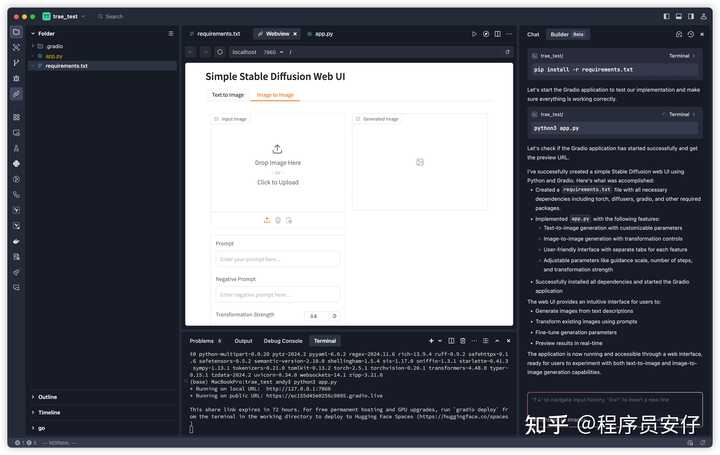Click to Upload an input image
This screenshot has height=455, width=720.
tap(277, 182)
